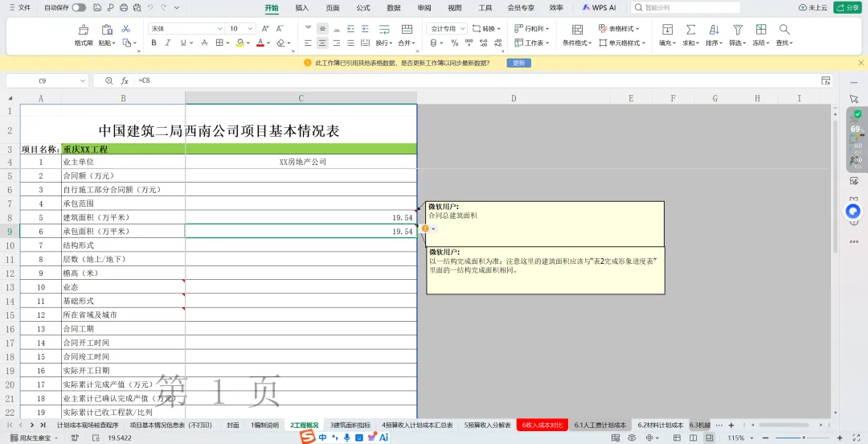868x444 pixels.
Task: Click the conditional formatting (条件格式) icon
Action: pyautogui.click(x=577, y=30)
